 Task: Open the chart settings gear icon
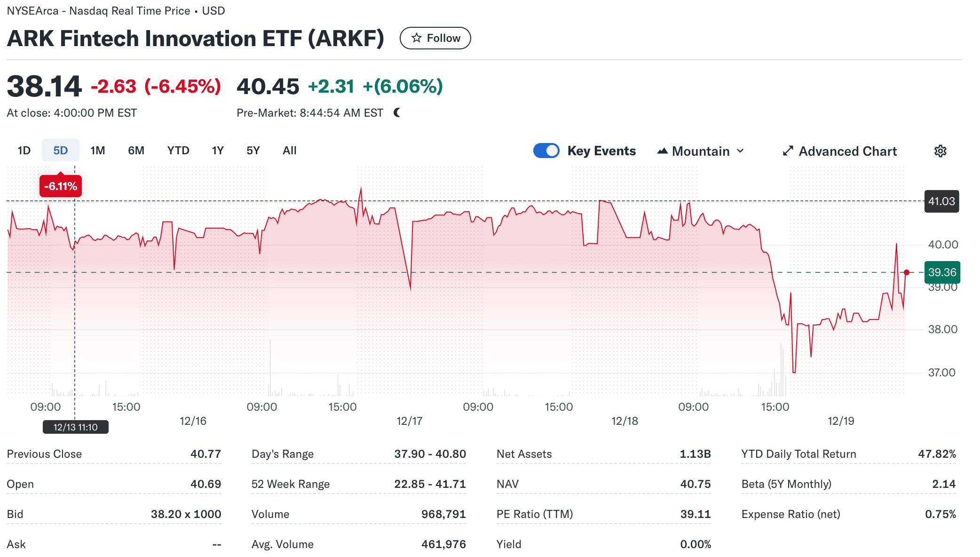(x=940, y=151)
